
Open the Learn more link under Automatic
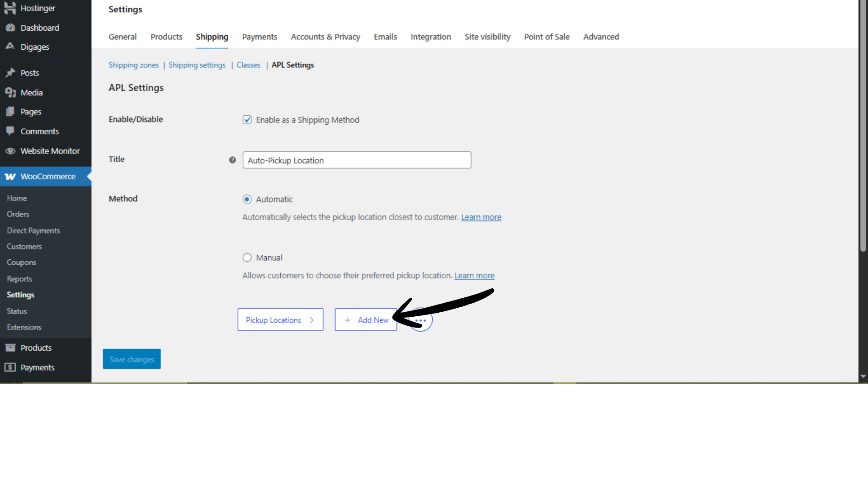[481, 217]
